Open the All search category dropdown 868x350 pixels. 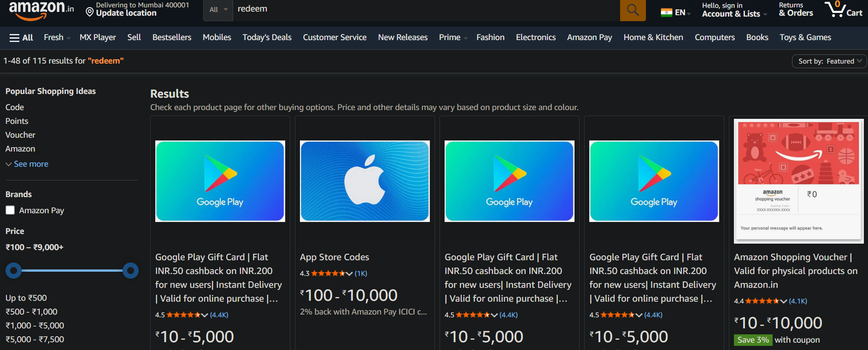[218, 10]
